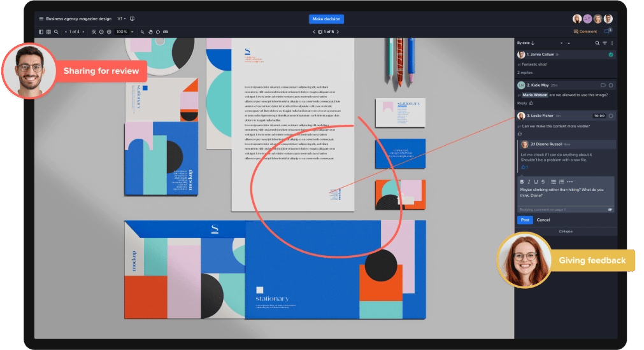The width and height of the screenshot is (644, 350).
Task: Open the V.1 version dropdown
Action: pyautogui.click(x=122, y=19)
